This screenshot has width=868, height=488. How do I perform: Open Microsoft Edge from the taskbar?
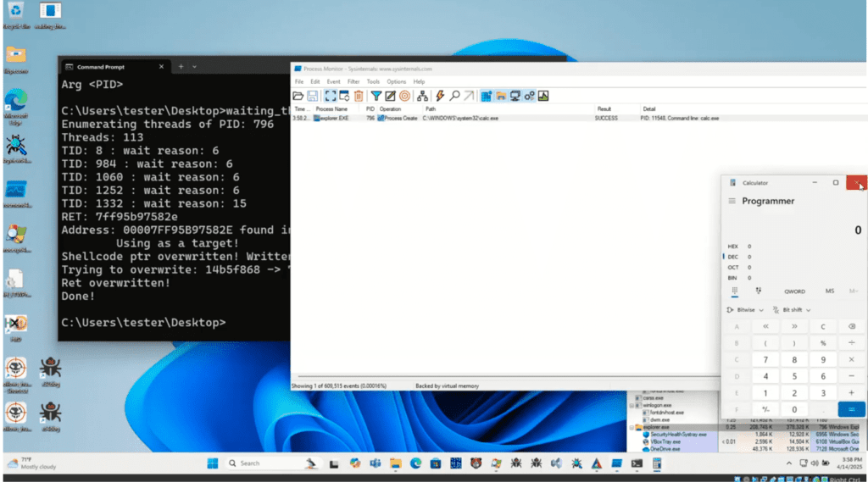[415, 463]
